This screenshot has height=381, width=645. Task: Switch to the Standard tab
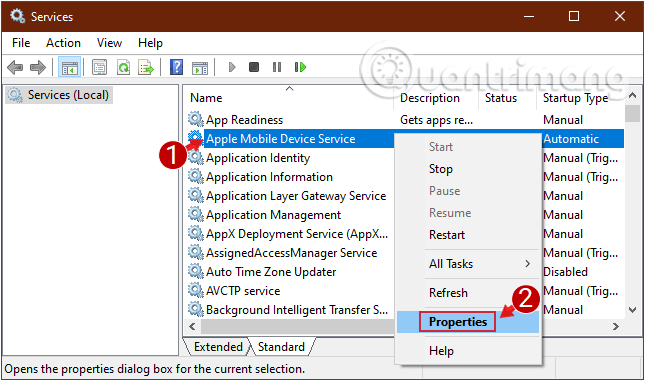(281, 347)
